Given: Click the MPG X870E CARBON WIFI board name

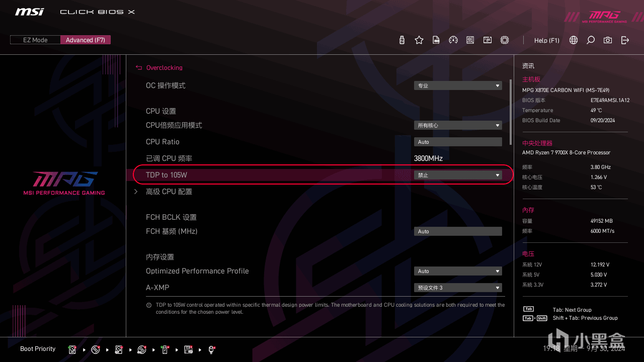Looking at the screenshot, I should tap(566, 90).
